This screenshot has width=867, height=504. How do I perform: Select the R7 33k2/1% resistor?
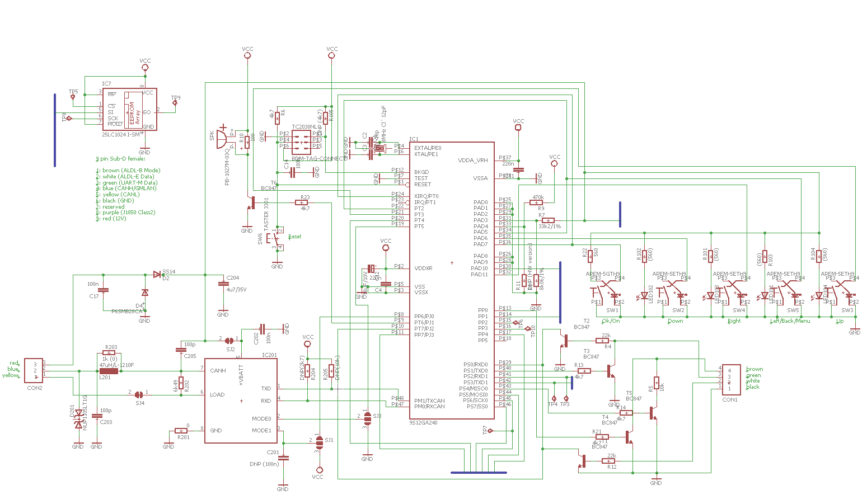pyautogui.click(x=548, y=220)
